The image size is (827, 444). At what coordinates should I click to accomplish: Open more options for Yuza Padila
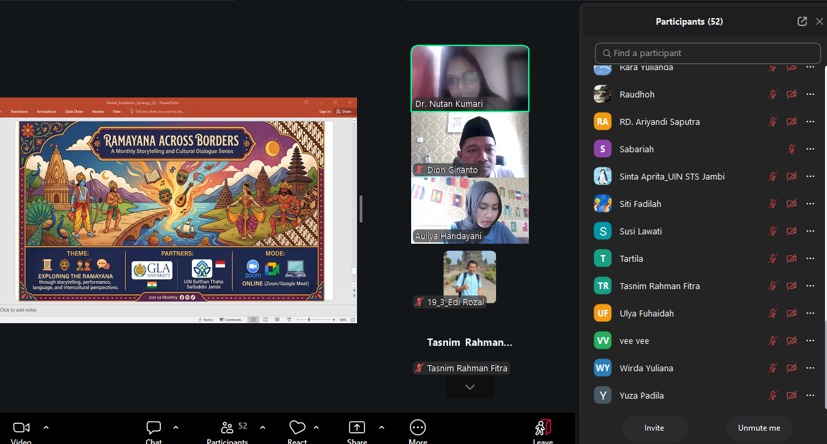(x=810, y=395)
